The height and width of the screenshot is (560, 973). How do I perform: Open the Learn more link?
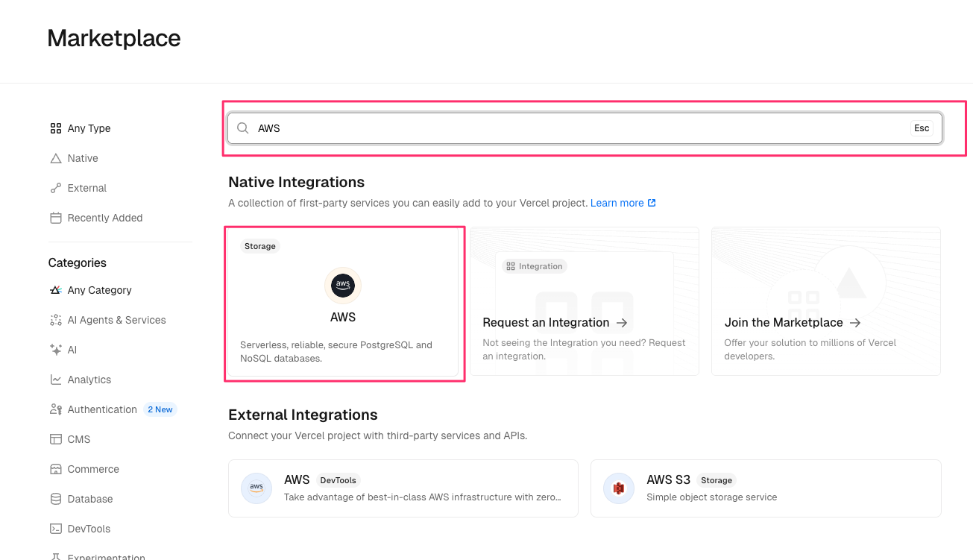tap(617, 203)
